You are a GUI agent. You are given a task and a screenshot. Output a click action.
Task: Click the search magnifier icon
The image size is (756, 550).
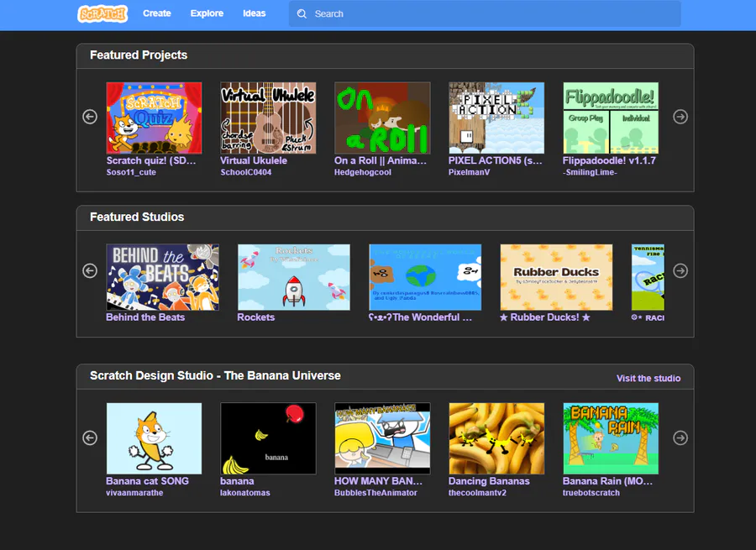point(302,13)
